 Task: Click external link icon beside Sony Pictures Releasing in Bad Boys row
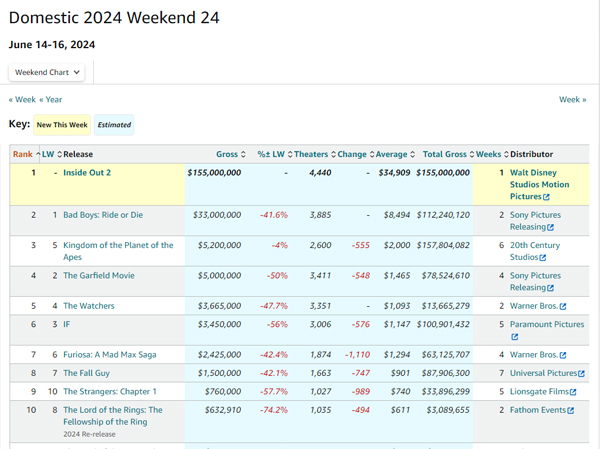[550, 227]
